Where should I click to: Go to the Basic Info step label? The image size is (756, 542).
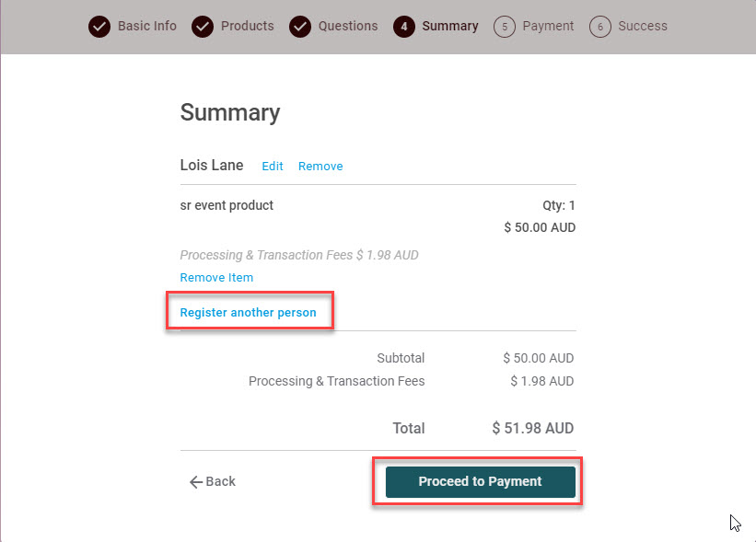tap(146, 26)
